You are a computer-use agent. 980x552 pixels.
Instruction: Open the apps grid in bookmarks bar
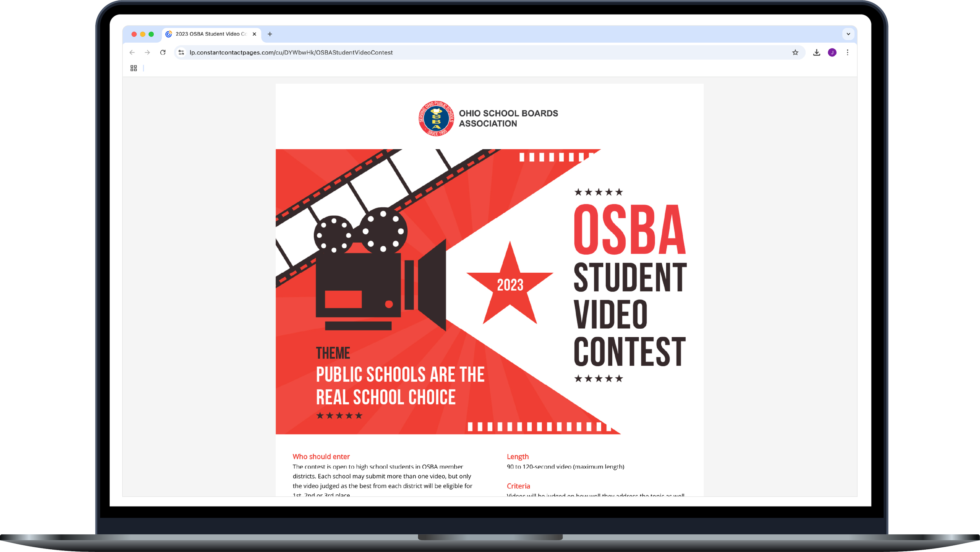click(134, 68)
